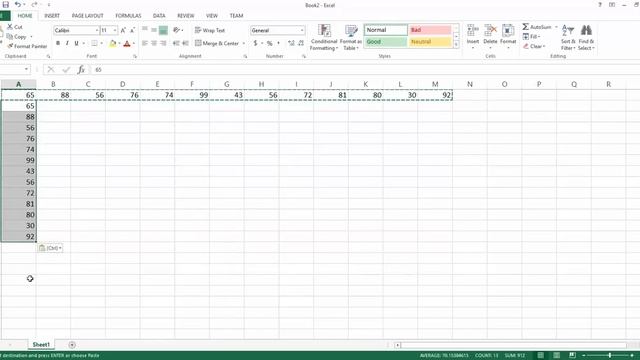Toggle Bold formatting
The image size is (640, 360).
tap(58, 43)
